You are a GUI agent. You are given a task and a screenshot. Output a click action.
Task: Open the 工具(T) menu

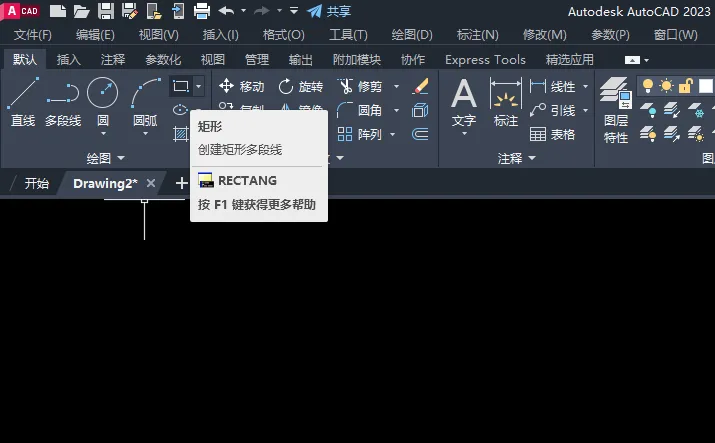(x=348, y=35)
